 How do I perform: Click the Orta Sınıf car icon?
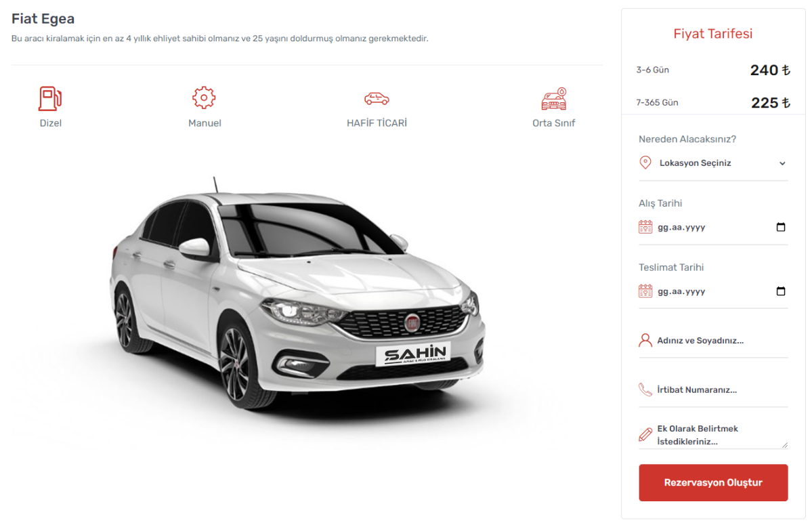[x=553, y=98]
